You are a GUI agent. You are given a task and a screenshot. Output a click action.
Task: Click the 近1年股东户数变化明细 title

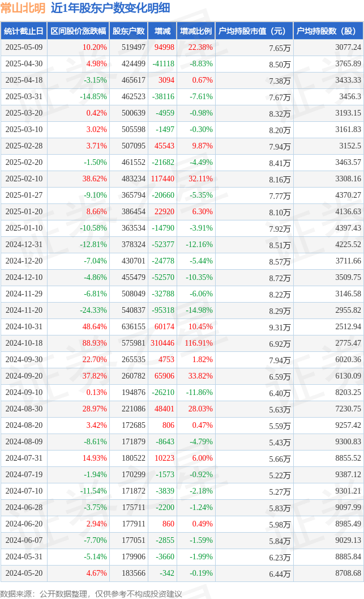tap(110, 8)
